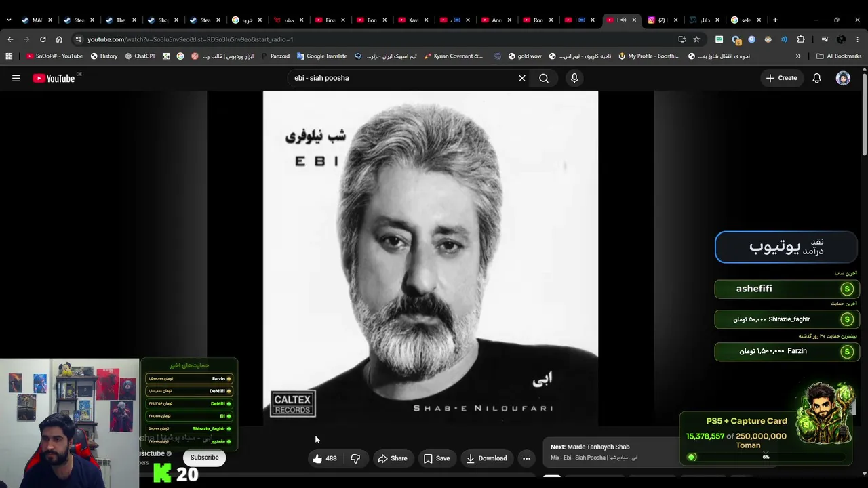Image resolution: width=868 pixels, height=488 pixels.
Task: View site information icon in address bar
Action: 78,39
